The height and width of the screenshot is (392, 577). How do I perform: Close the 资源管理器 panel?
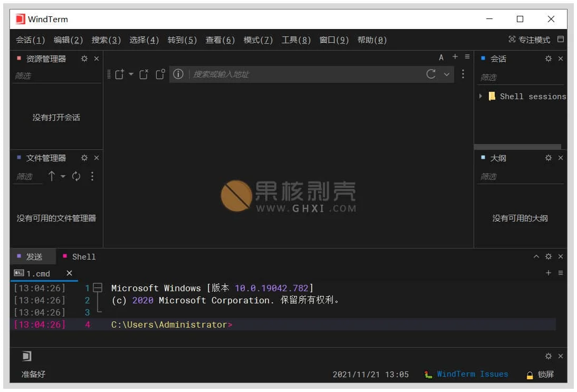(97, 59)
